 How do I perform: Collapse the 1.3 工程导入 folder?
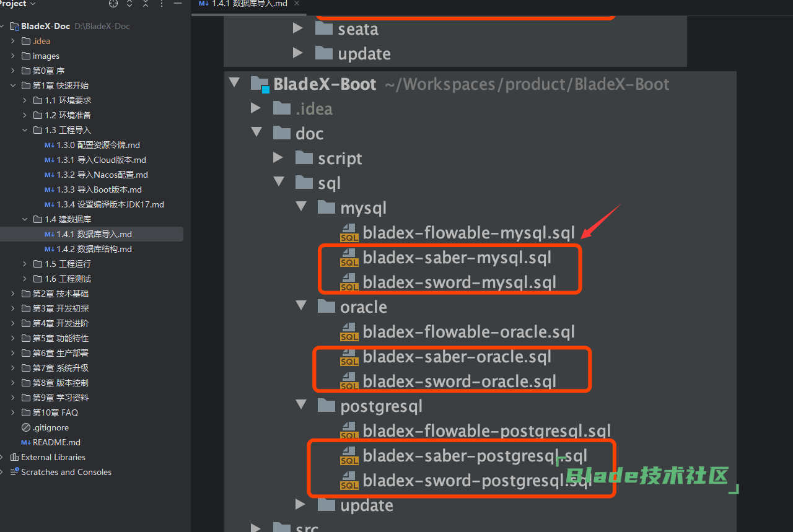tap(25, 130)
